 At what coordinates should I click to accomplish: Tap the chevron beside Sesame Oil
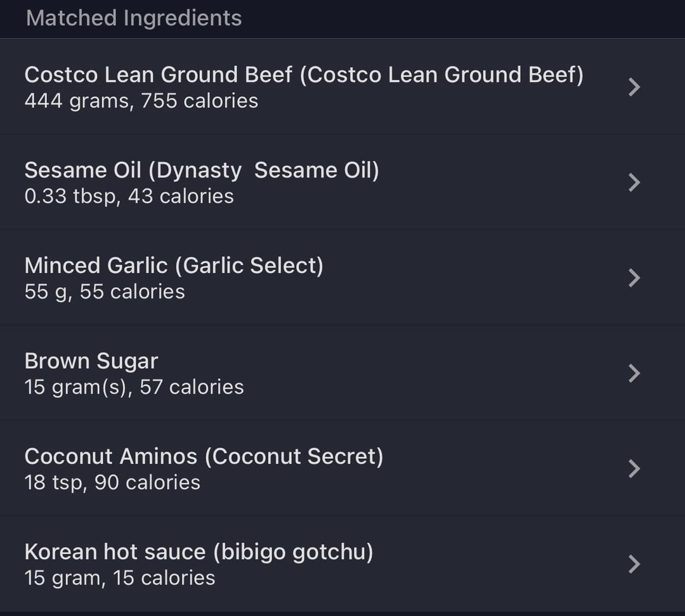(x=634, y=183)
